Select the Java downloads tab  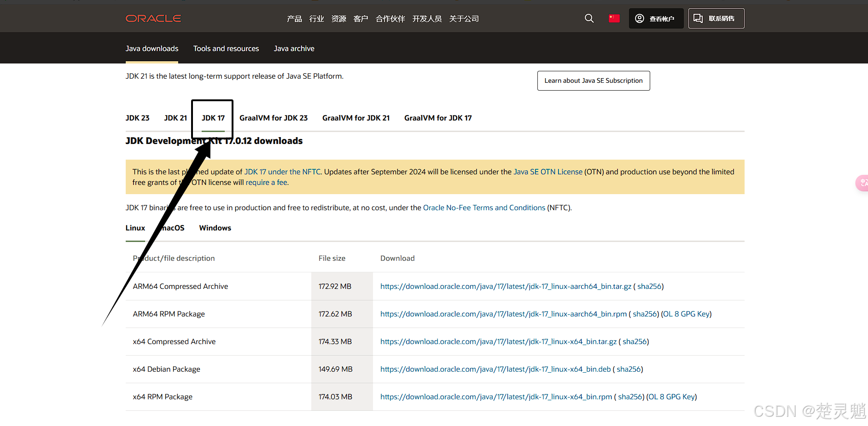point(152,48)
